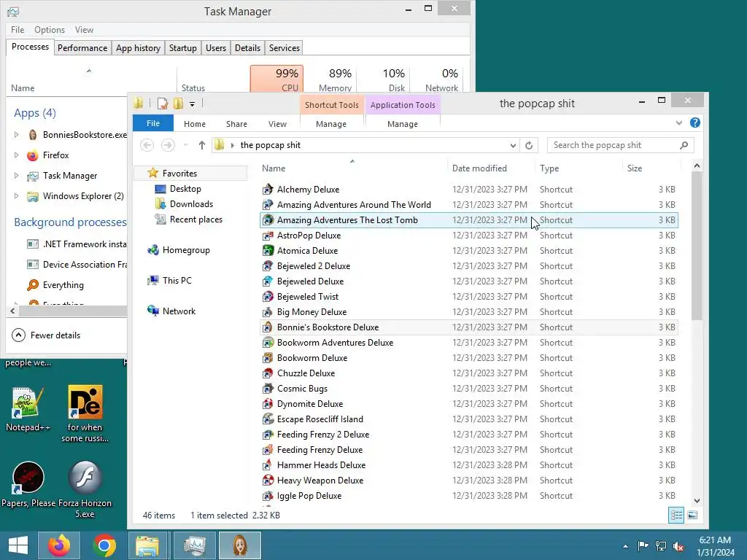Expand the Explorer ribbon chevron

[679, 122]
